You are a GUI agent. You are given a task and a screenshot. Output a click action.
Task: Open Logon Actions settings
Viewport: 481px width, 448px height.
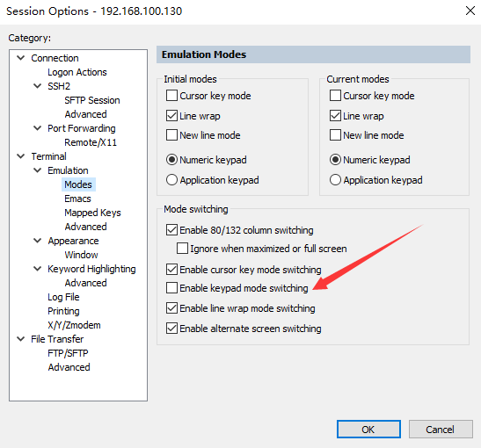(x=77, y=72)
